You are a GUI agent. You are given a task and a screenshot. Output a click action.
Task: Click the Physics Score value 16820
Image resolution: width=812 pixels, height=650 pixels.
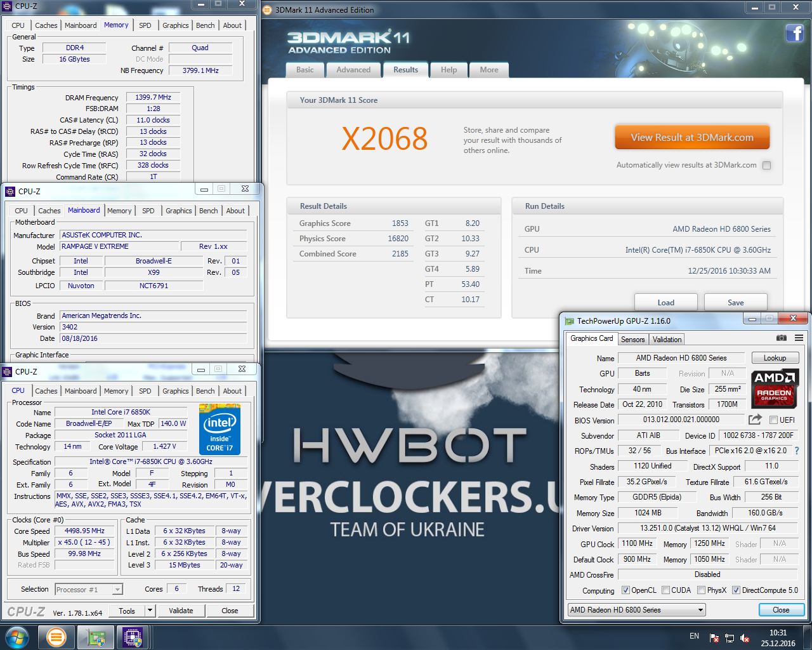coord(398,239)
